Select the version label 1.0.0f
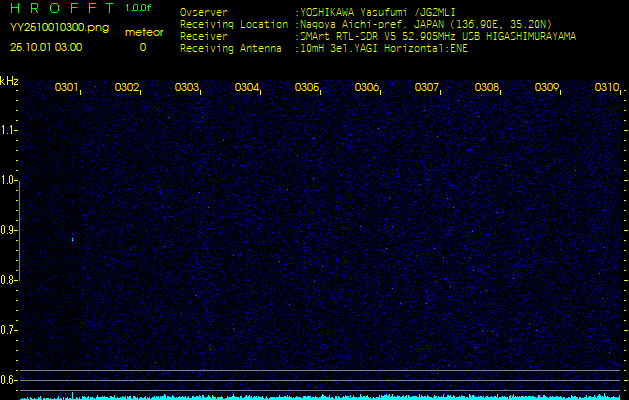Screen dimensions: 629x400 (138, 8)
